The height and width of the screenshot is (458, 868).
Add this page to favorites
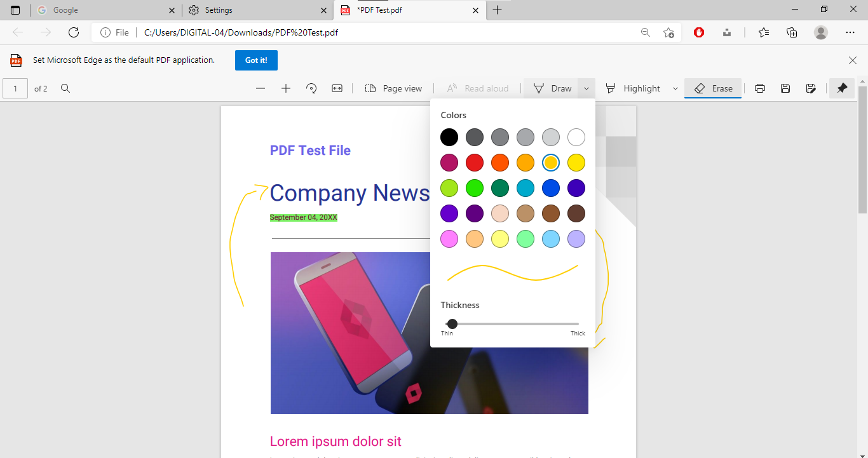point(668,32)
